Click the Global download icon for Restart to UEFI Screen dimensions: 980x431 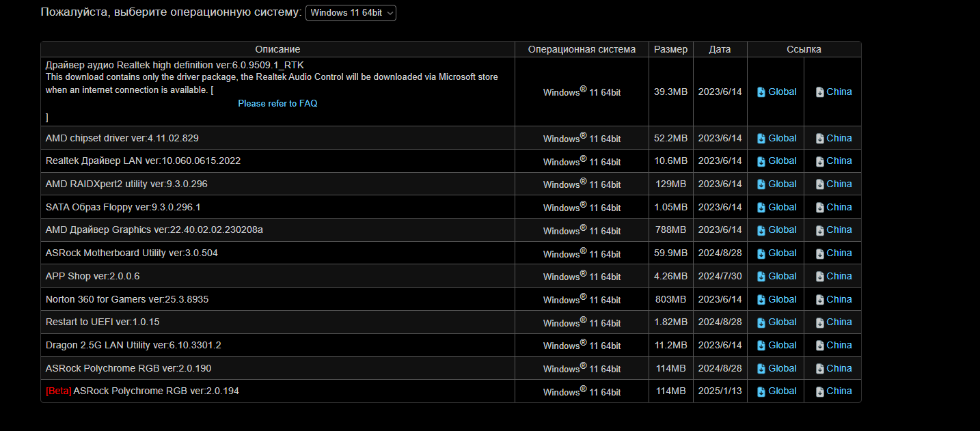tap(761, 322)
